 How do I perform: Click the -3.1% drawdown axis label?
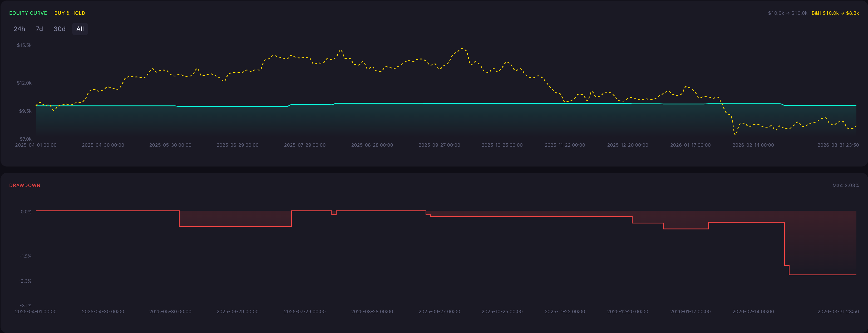(x=25, y=305)
